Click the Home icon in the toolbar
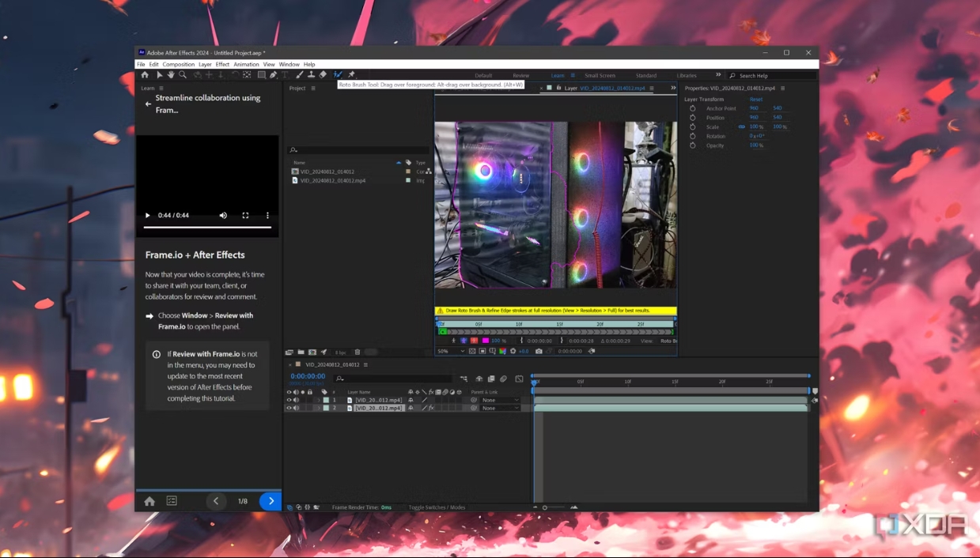 pos(145,74)
